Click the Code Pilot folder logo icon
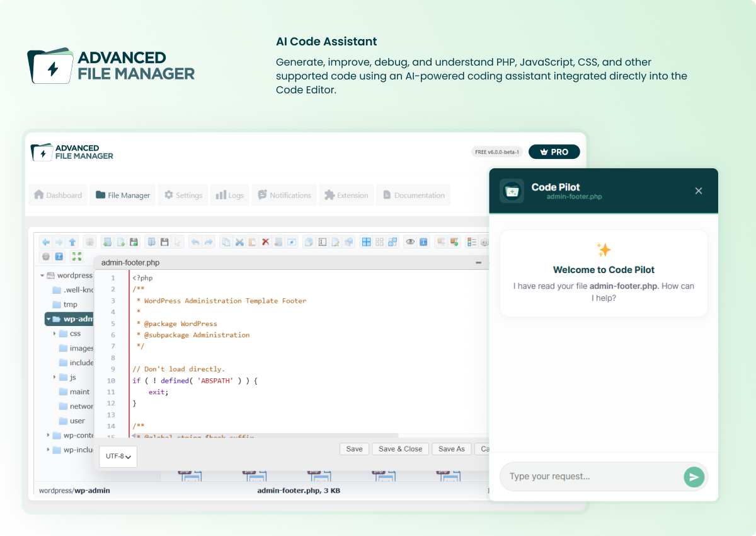756x536 pixels. pos(512,190)
